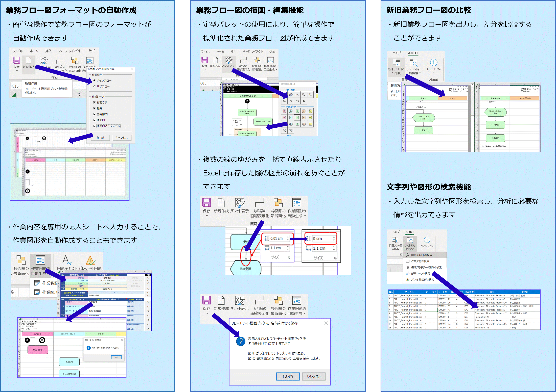
Task: Click spinner arrows beside the 0.01 cm field
Action: coord(288,239)
